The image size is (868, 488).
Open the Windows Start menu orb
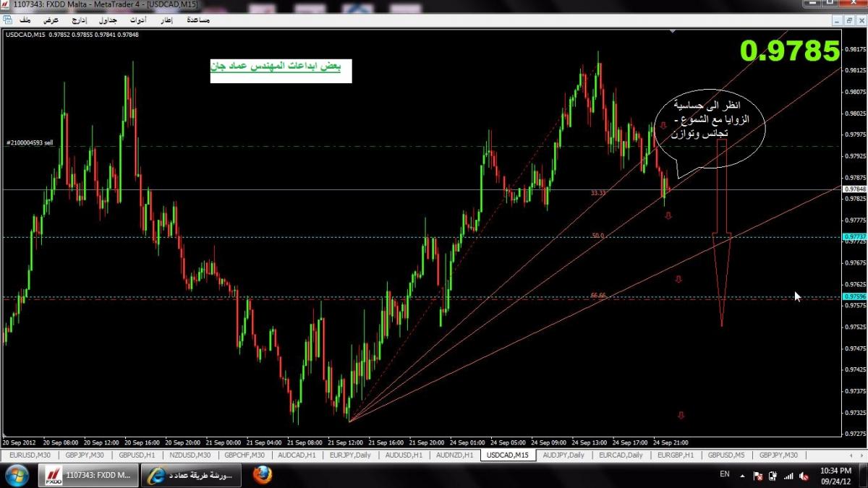[x=16, y=475]
